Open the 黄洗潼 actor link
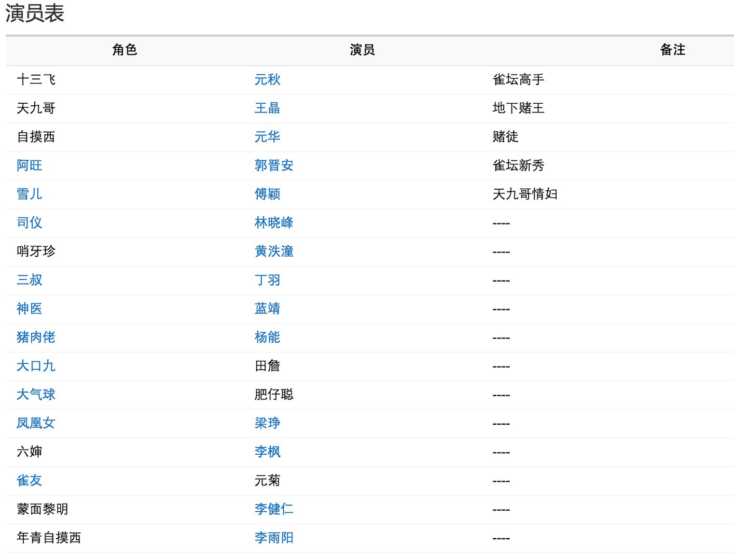The image size is (734, 560). click(x=274, y=251)
